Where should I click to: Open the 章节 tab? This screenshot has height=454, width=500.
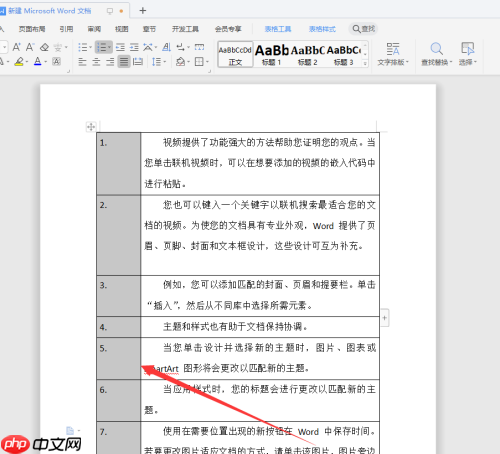click(149, 29)
